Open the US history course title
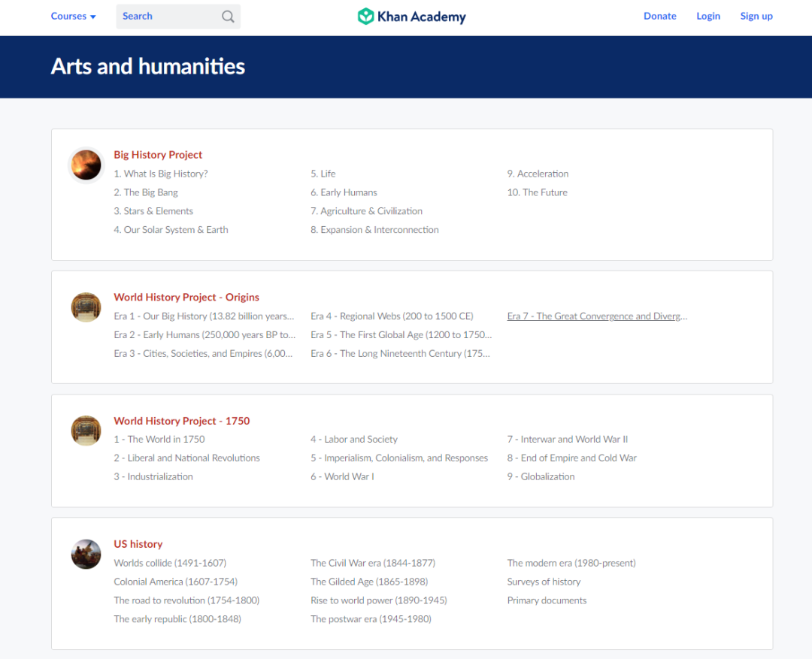Viewport: 812px width, 659px height. pyautogui.click(x=138, y=544)
